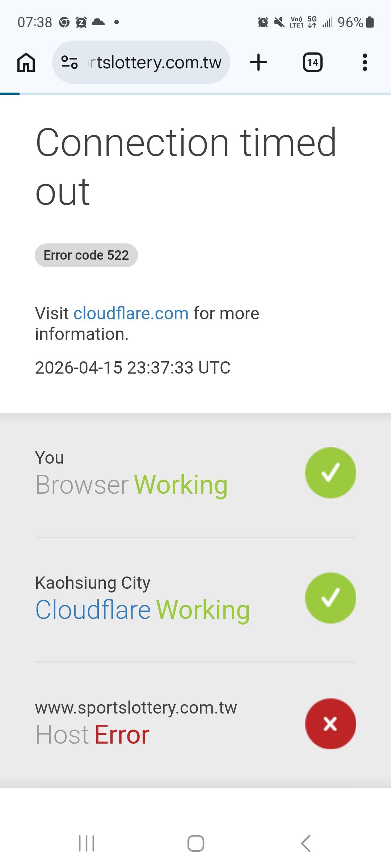Tap the Error code 522 badge
The height and width of the screenshot is (868, 391).
86,255
